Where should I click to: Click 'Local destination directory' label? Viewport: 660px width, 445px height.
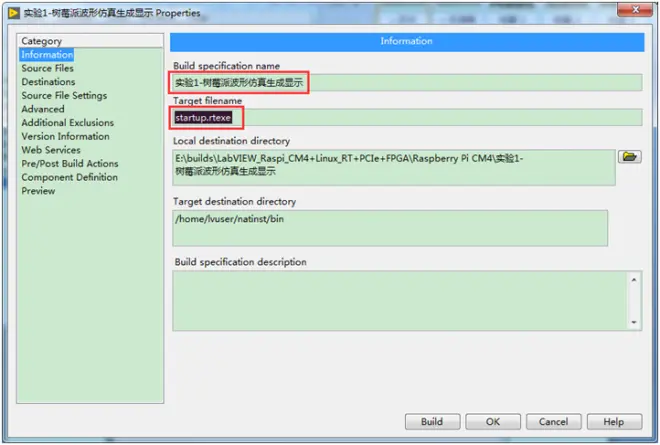tap(232, 141)
